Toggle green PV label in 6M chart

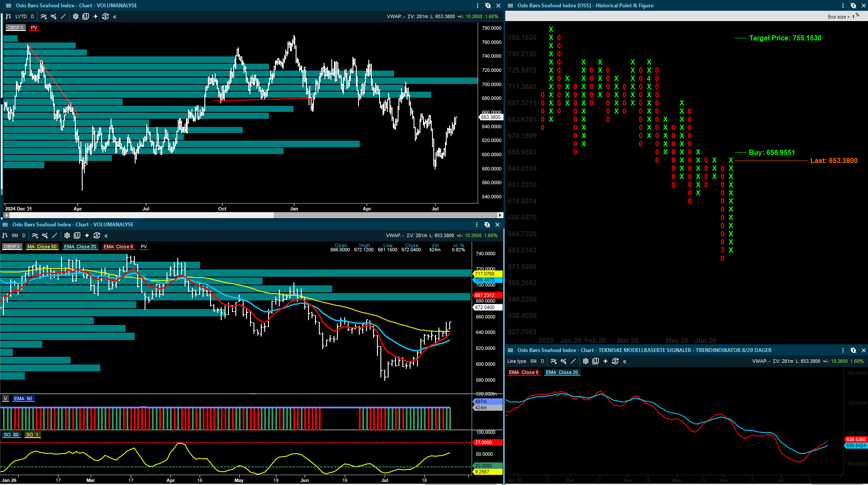[x=144, y=247]
